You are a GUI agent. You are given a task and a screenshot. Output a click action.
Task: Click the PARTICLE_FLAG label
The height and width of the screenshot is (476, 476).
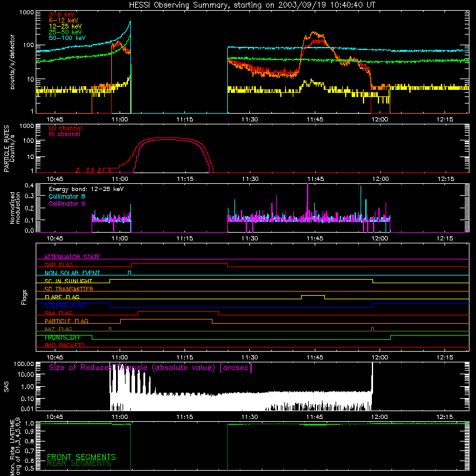tap(67, 321)
